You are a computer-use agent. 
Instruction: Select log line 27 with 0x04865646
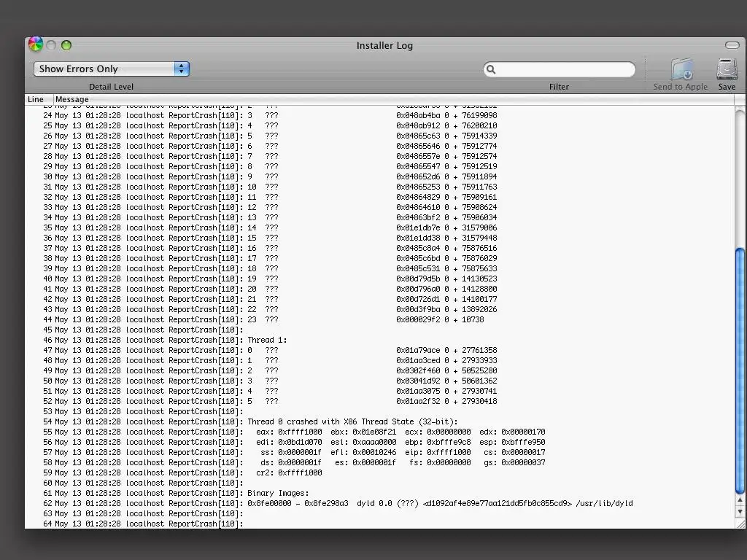[379, 146]
